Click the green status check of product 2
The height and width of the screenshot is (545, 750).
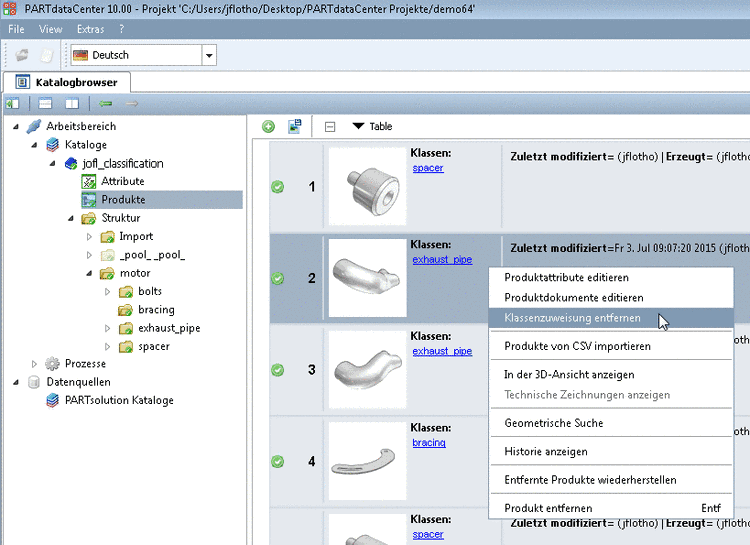[x=278, y=278]
